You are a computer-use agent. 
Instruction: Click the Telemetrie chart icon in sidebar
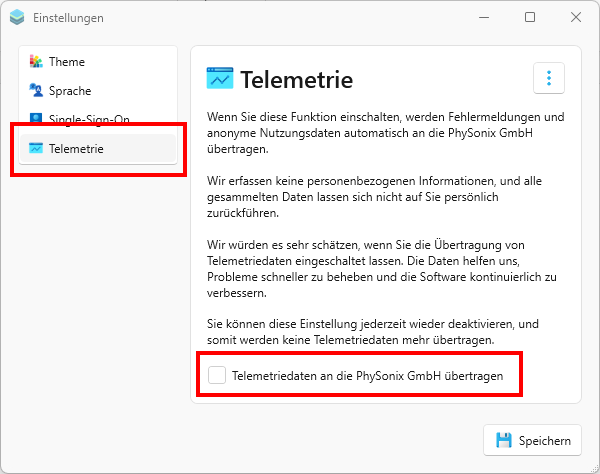36,149
